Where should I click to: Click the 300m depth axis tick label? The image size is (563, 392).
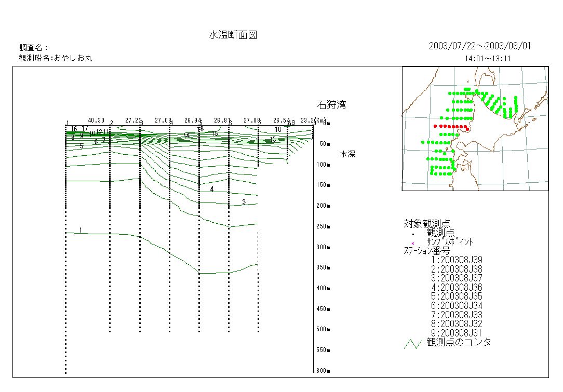pyautogui.click(x=324, y=247)
